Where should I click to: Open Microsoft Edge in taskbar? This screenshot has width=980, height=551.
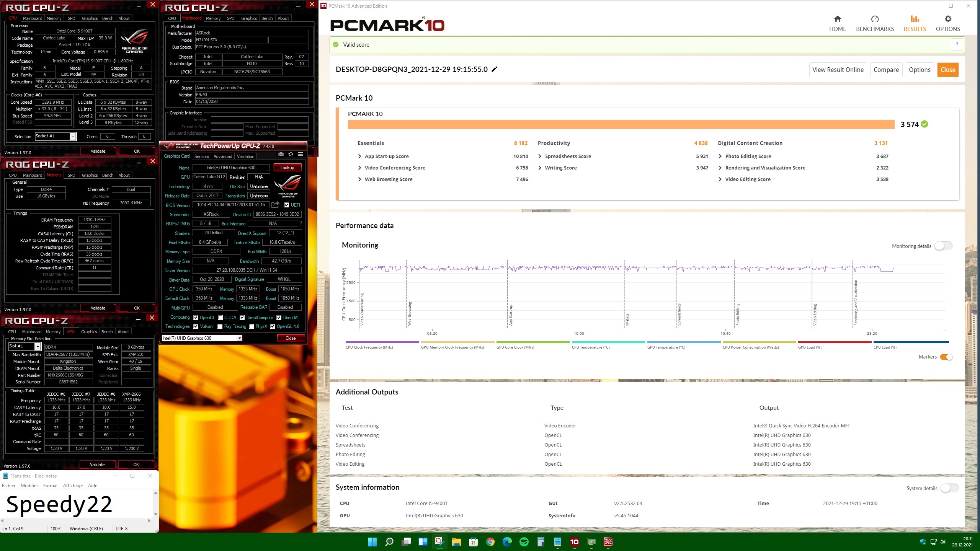pos(507,542)
